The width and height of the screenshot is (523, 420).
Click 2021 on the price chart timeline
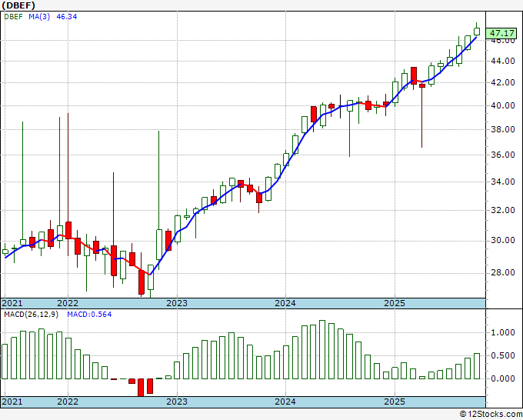[12, 303]
